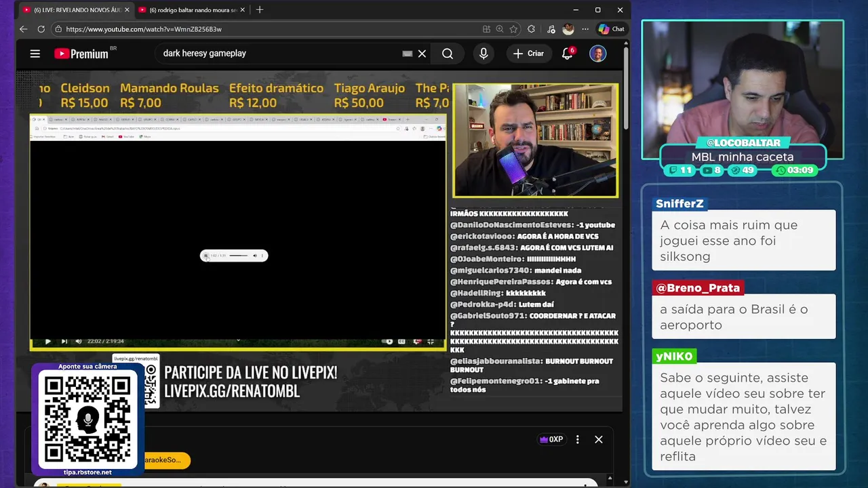Viewport: 868px width, 488px height.
Task: Reload the current page
Action: pyautogui.click(x=41, y=29)
